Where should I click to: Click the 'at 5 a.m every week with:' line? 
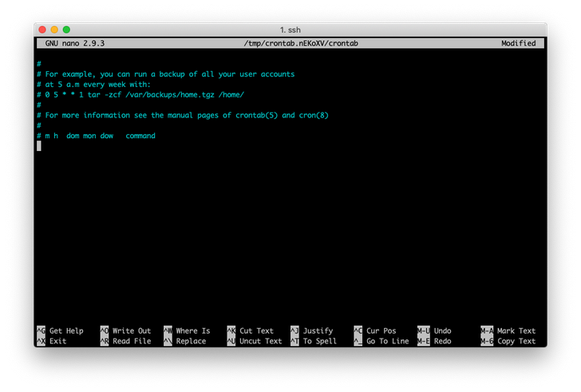[93, 85]
